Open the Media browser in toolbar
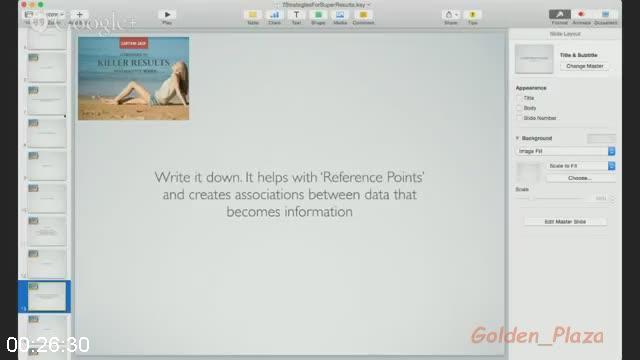The height and width of the screenshot is (360, 640). [340, 15]
